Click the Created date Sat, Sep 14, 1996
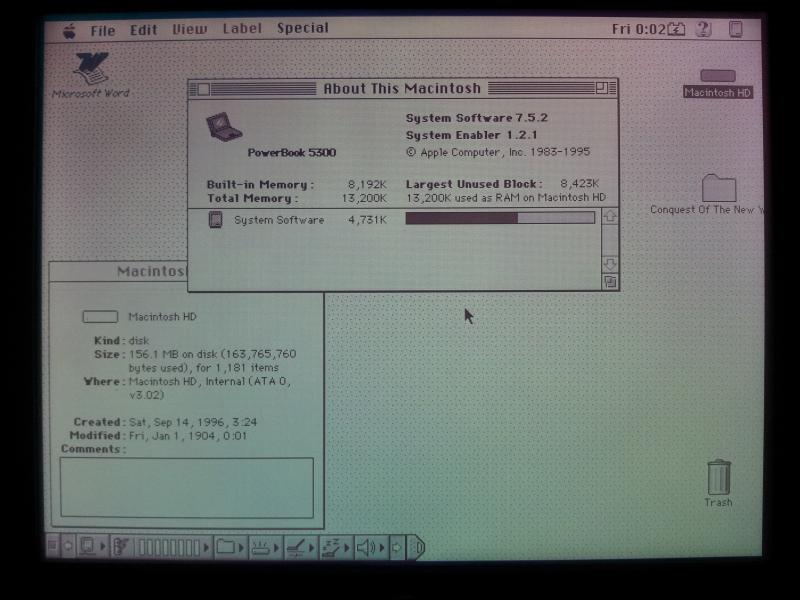 pos(193,422)
